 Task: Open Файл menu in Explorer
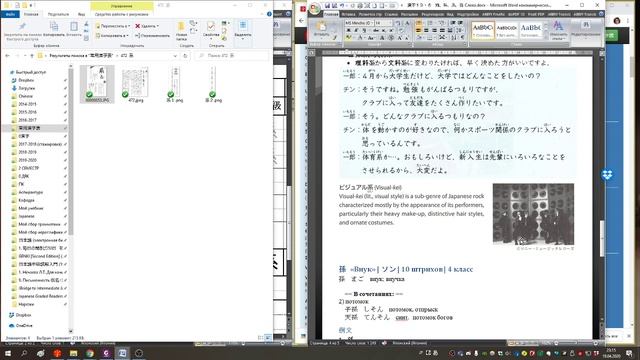tap(10, 14)
